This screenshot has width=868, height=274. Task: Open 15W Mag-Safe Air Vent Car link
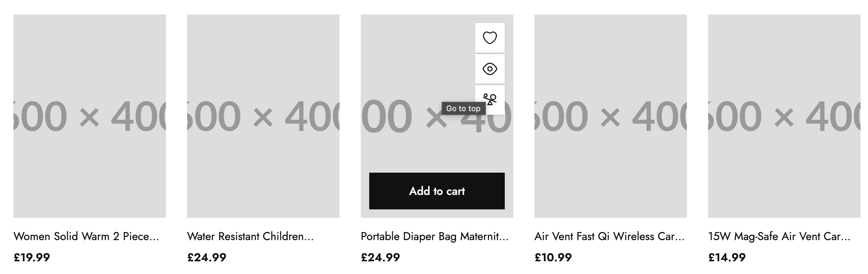point(779,236)
